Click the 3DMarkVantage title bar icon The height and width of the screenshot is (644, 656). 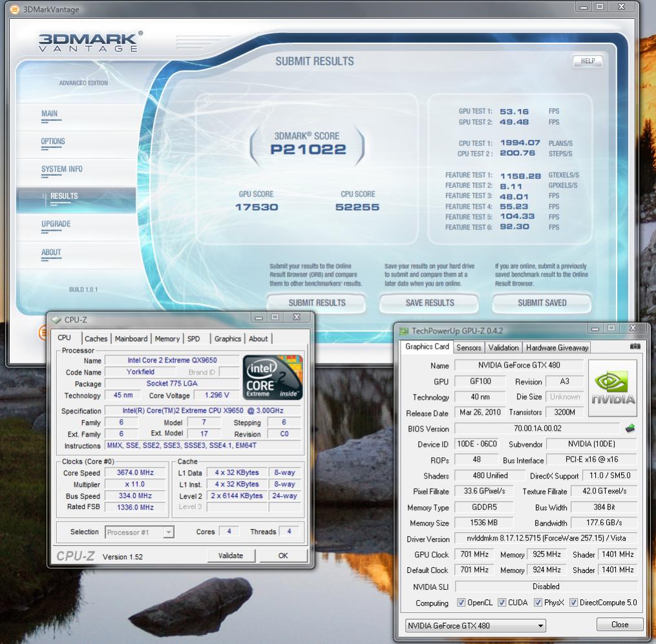coord(14,9)
